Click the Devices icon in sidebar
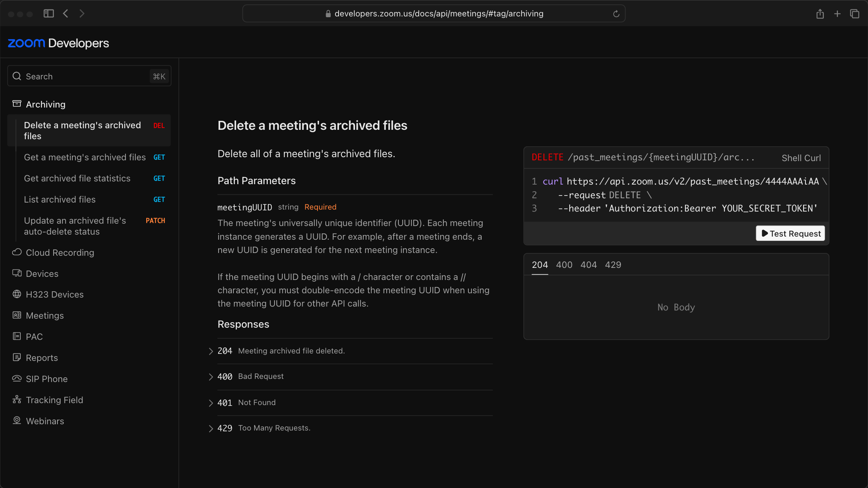Image resolution: width=868 pixels, height=488 pixels. point(17,273)
